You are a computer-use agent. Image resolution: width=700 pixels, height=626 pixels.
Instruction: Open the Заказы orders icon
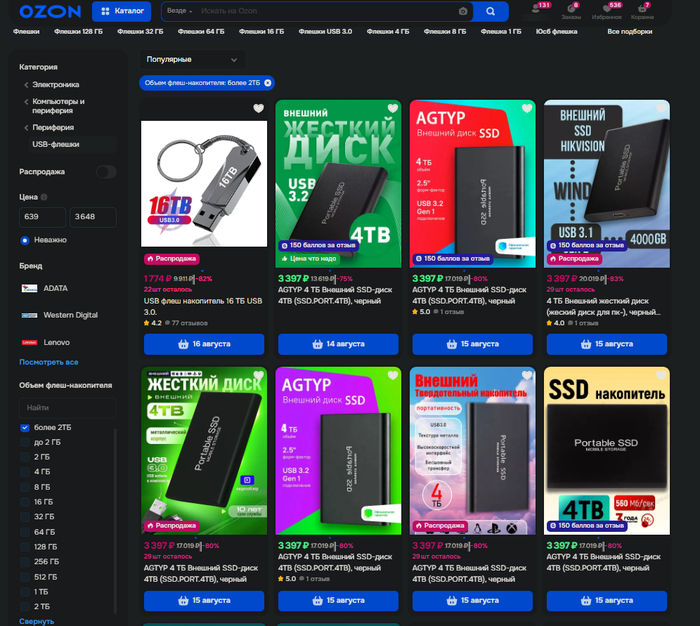coord(571,12)
